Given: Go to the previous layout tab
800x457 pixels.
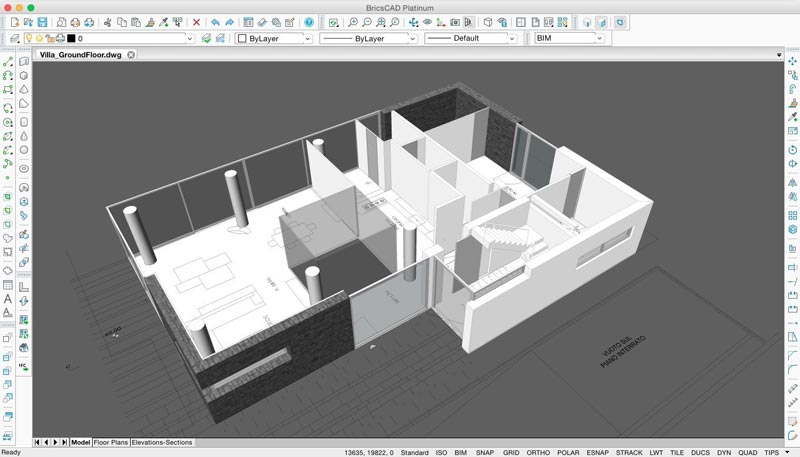Looking at the screenshot, I should pyautogui.click(x=46, y=442).
